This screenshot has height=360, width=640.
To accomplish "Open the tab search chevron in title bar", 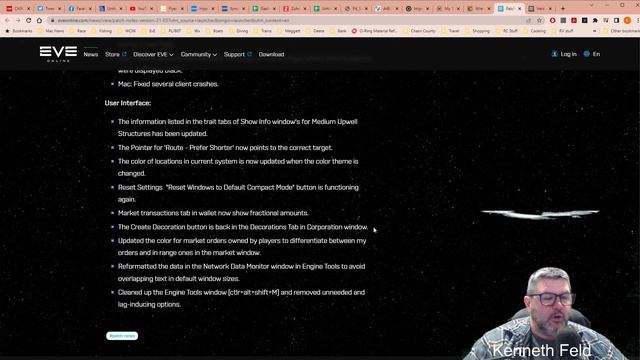I will (x=592, y=5).
